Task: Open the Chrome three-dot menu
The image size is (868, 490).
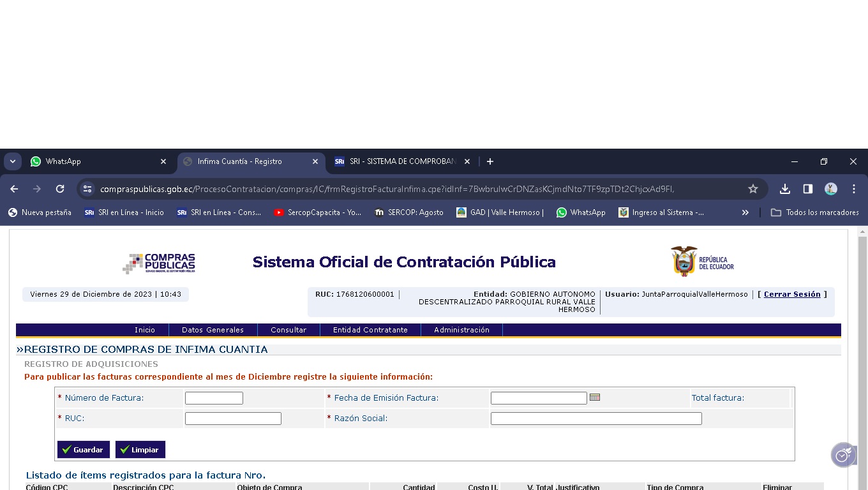Action: [x=853, y=189]
